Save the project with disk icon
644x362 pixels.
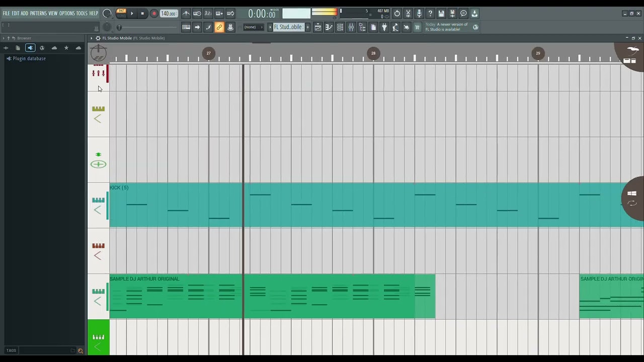tap(441, 14)
